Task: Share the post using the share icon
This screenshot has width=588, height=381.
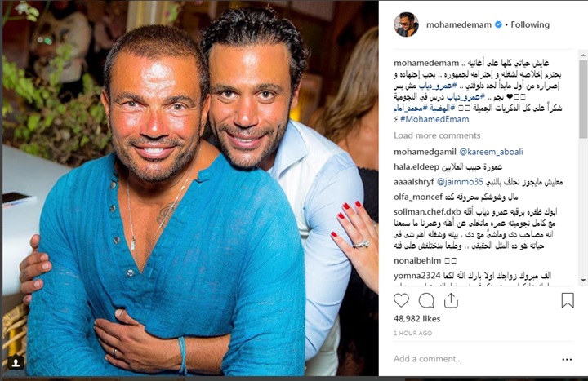Action: pyautogui.click(x=451, y=300)
